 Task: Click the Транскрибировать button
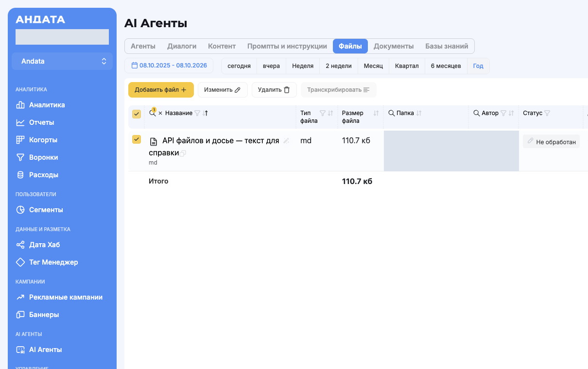pos(338,90)
